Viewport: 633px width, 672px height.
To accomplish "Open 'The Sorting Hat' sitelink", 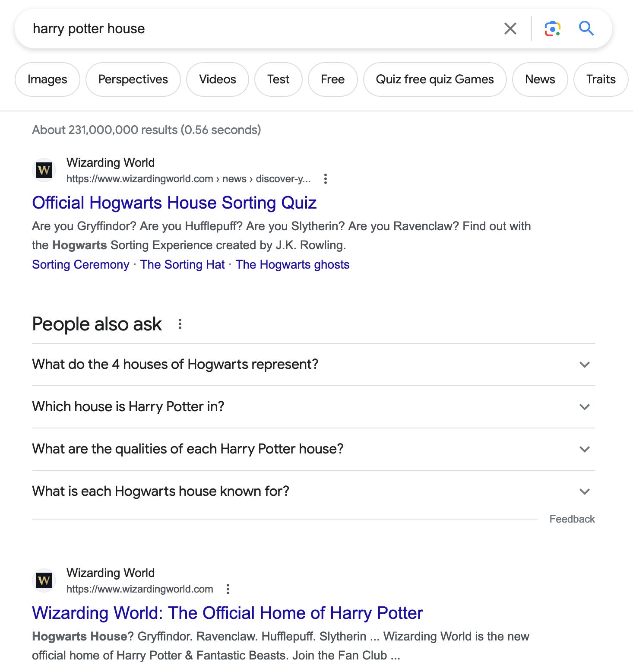I will coord(183,264).
